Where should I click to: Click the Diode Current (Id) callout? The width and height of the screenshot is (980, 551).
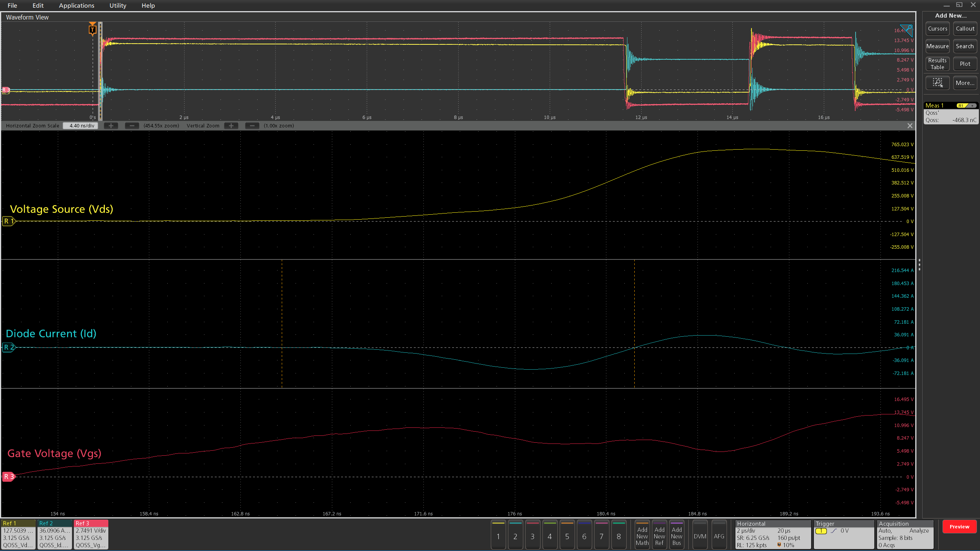coord(51,334)
